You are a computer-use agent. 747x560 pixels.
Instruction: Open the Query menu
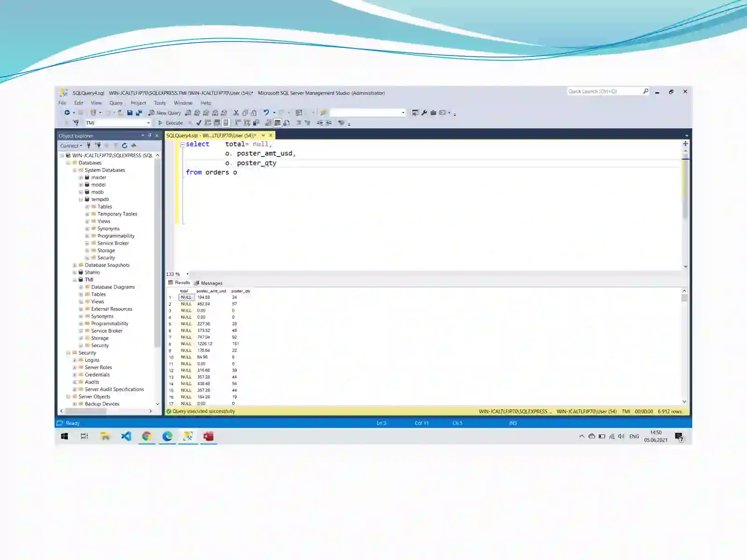116,103
